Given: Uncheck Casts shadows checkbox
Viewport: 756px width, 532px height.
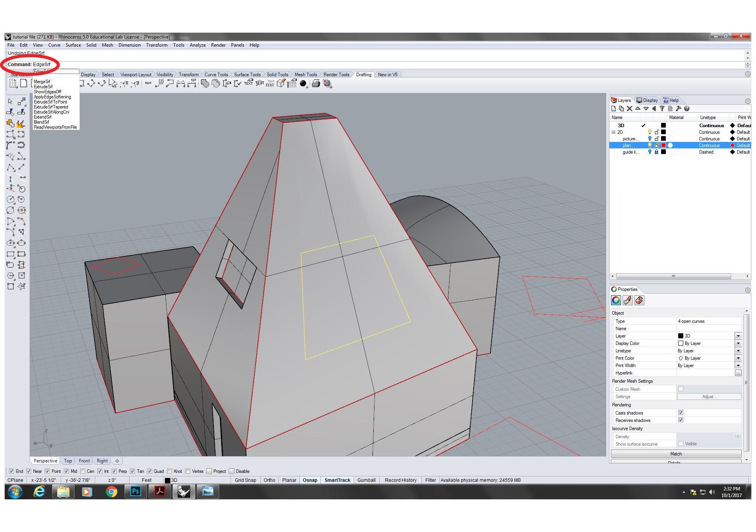Looking at the screenshot, I should click(x=681, y=413).
